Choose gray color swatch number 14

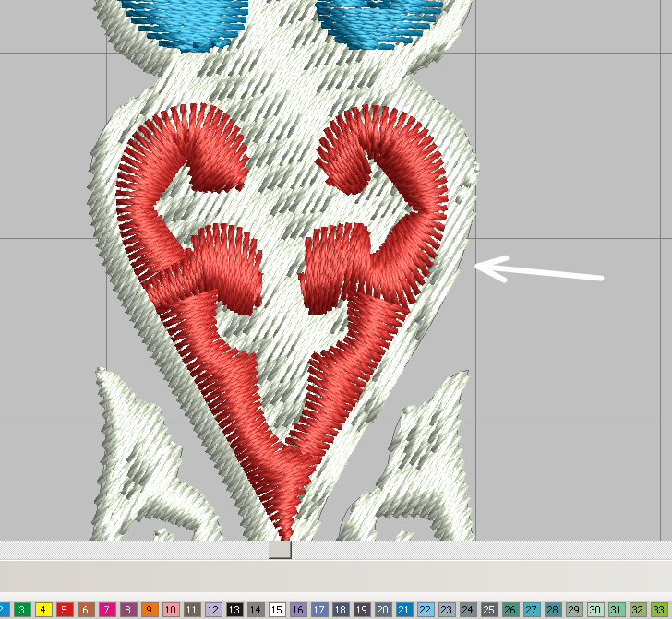click(x=256, y=610)
